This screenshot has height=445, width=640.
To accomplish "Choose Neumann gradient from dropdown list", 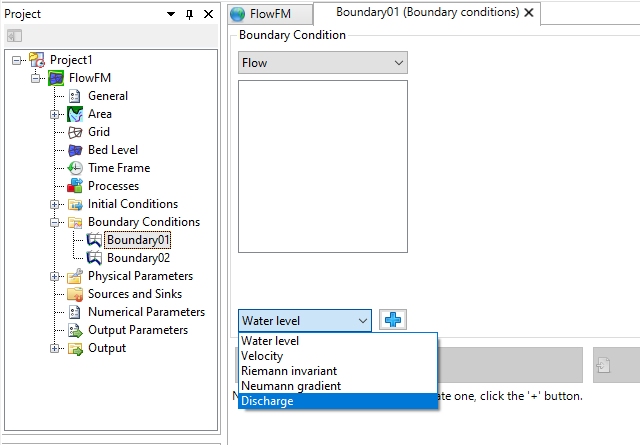I will [338, 386].
